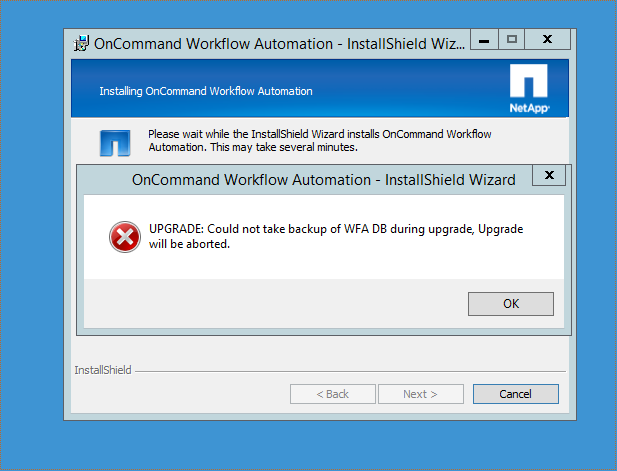Click the red error icon in the dialog
The width and height of the screenshot is (617, 471).
tap(125, 237)
